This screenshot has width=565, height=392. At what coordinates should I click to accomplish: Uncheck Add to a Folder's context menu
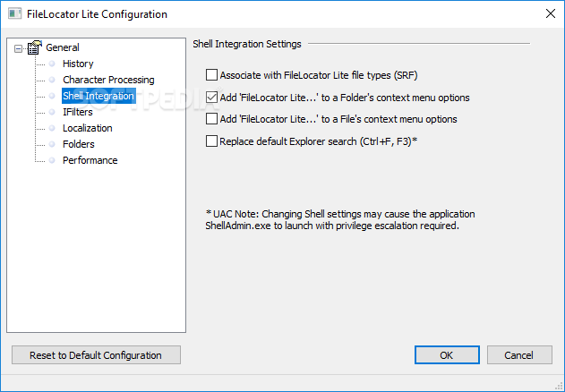(211, 98)
